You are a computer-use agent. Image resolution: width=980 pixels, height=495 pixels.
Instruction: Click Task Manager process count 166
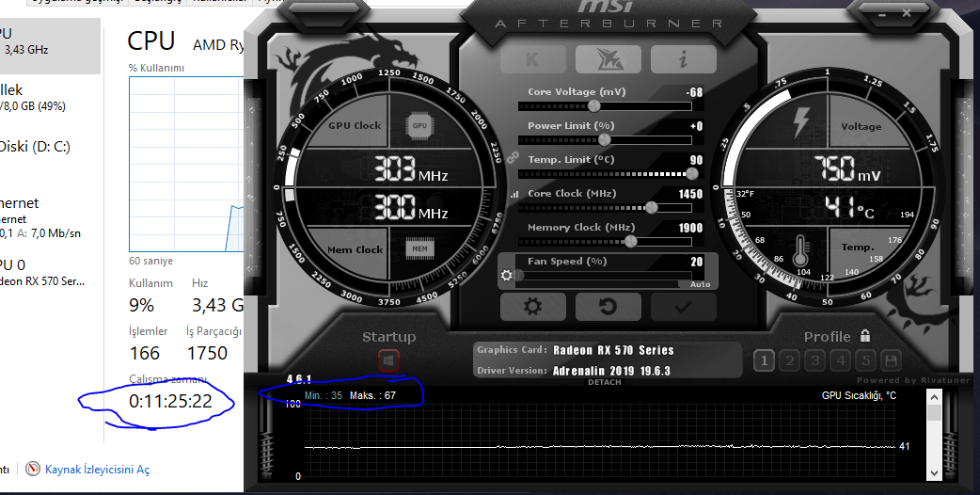pyautogui.click(x=145, y=354)
